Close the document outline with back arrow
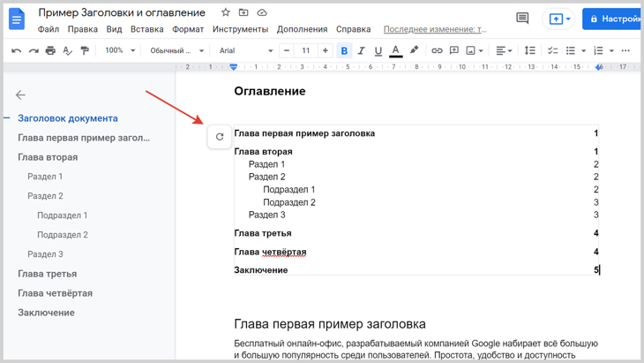 (x=20, y=95)
